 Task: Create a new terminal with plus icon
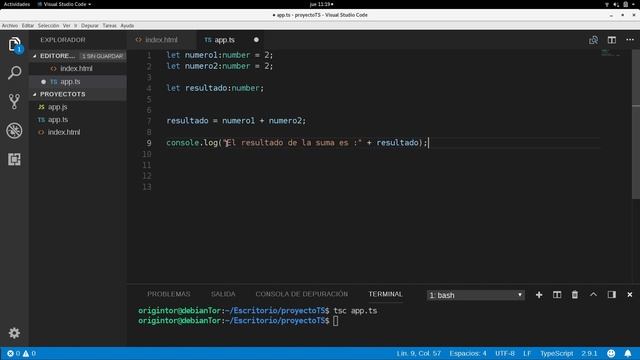(539, 295)
